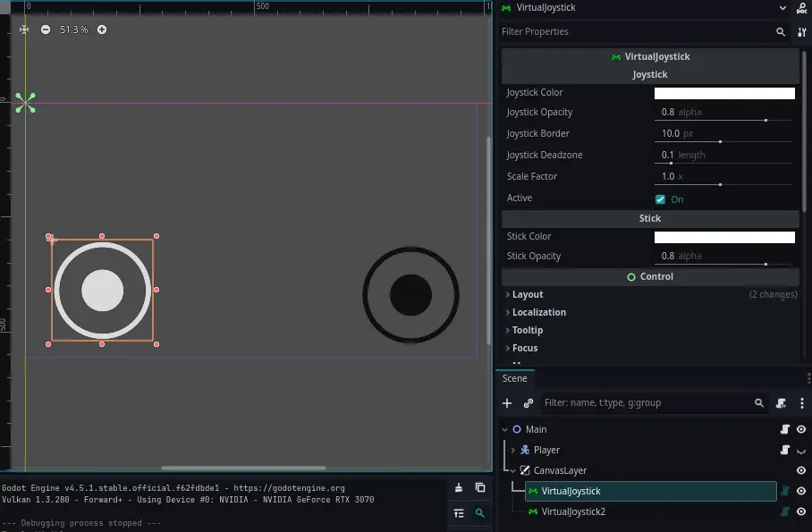Viewport: 812px width, 532px height.
Task: Open extra inspector options menu
Action: click(802, 31)
